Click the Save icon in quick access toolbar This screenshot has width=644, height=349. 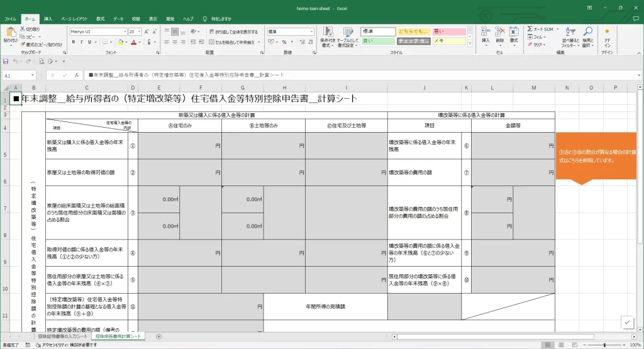6,61
